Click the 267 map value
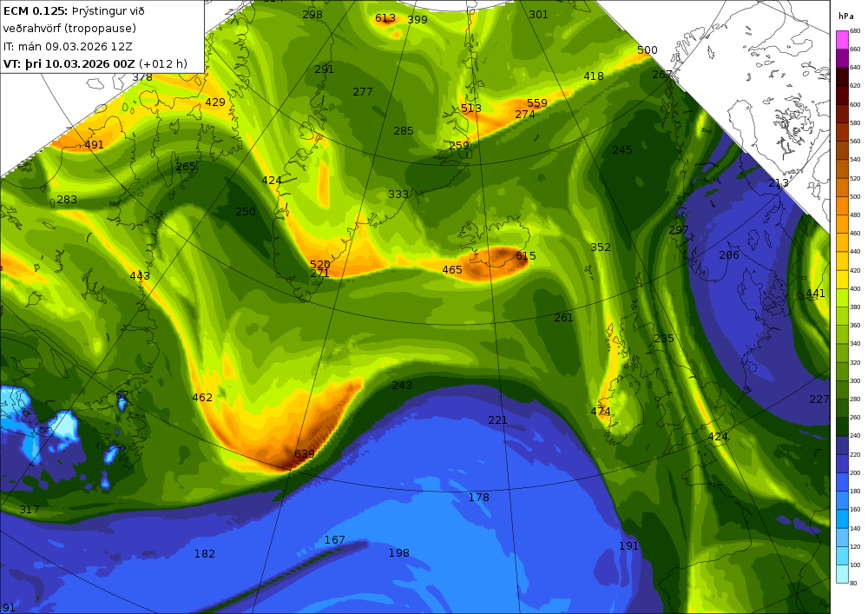The width and height of the screenshot is (868, 614). [662, 74]
